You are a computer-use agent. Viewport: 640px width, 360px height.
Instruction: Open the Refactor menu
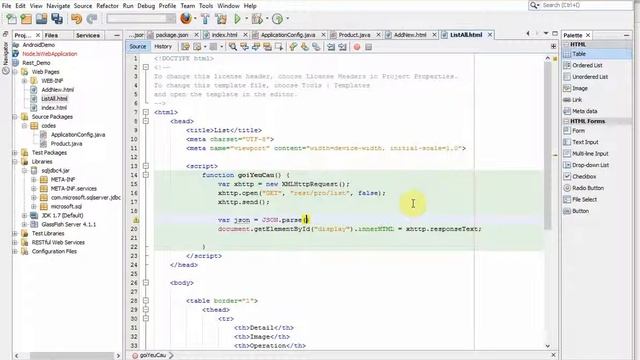point(107,6)
